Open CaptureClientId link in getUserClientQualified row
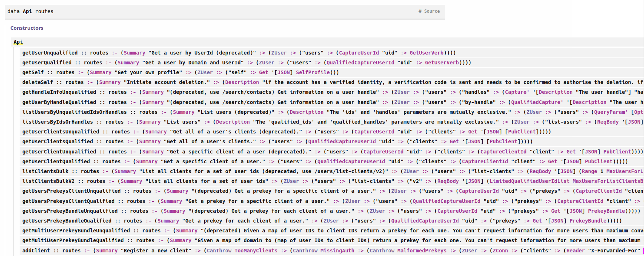Viewport: 644px width, 256px height. pos(485,161)
